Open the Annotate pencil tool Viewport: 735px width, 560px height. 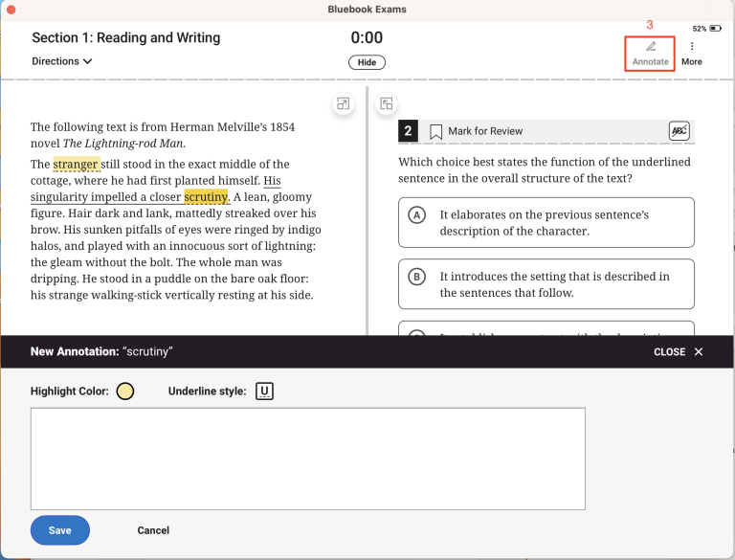pos(650,54)
